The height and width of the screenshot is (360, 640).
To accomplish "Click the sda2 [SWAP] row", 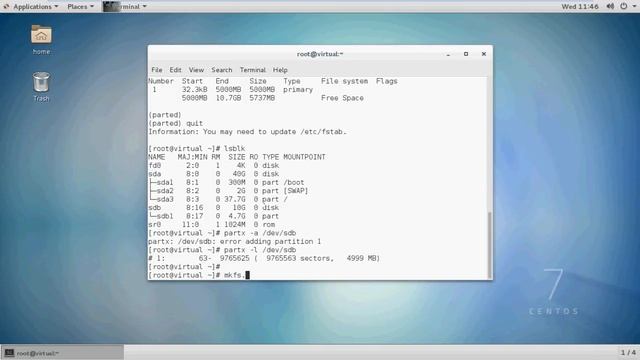I will [x=229, y=191].
